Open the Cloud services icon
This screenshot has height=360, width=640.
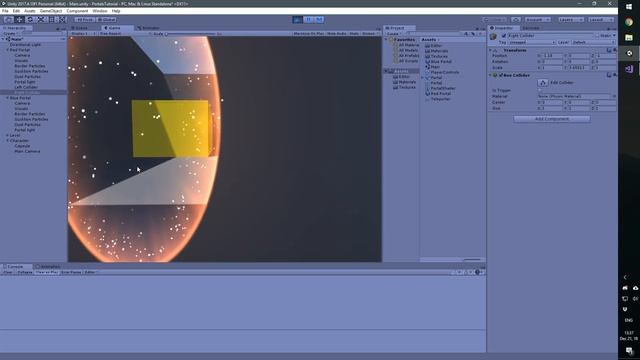pos(516,20)
